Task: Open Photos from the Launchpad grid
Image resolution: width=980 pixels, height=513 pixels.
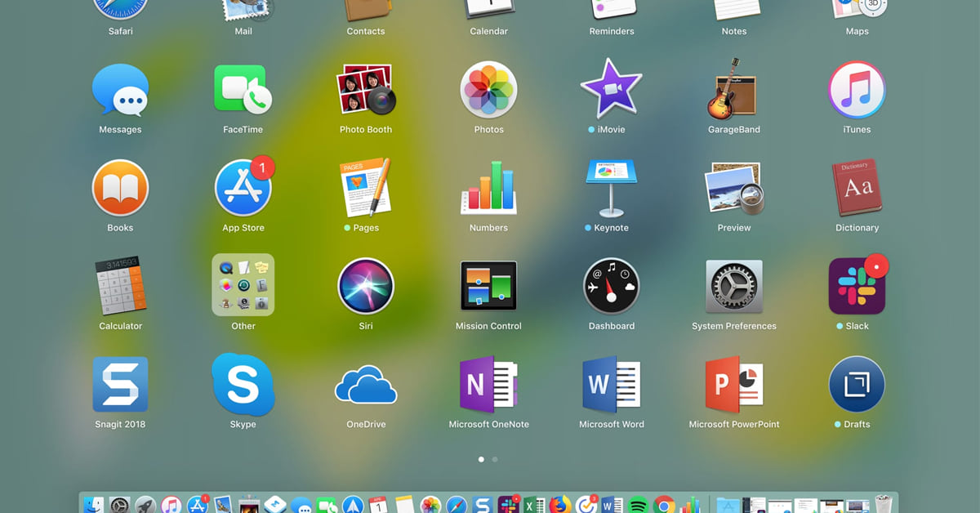Action: [488, 90]
